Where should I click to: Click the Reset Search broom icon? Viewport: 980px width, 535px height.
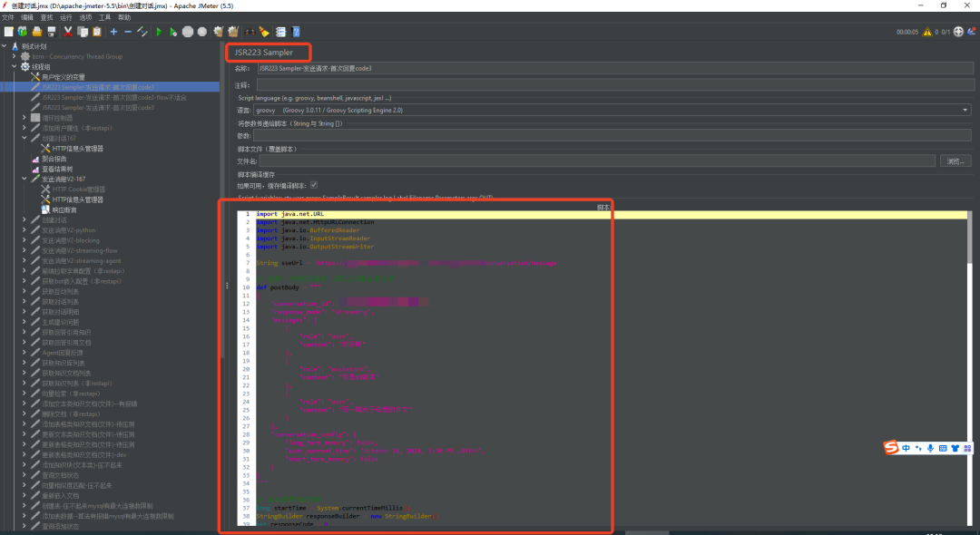click(264, 32)
